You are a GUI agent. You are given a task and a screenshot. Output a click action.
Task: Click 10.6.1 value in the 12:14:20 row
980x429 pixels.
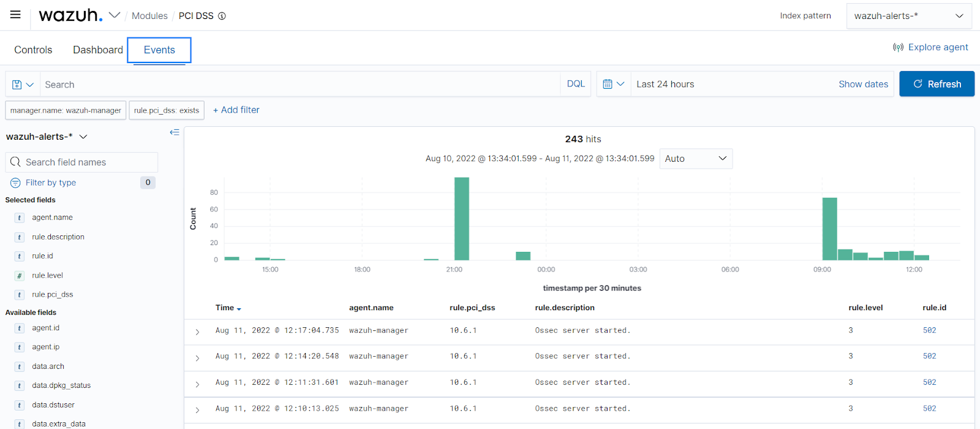(x=463, y=356)
